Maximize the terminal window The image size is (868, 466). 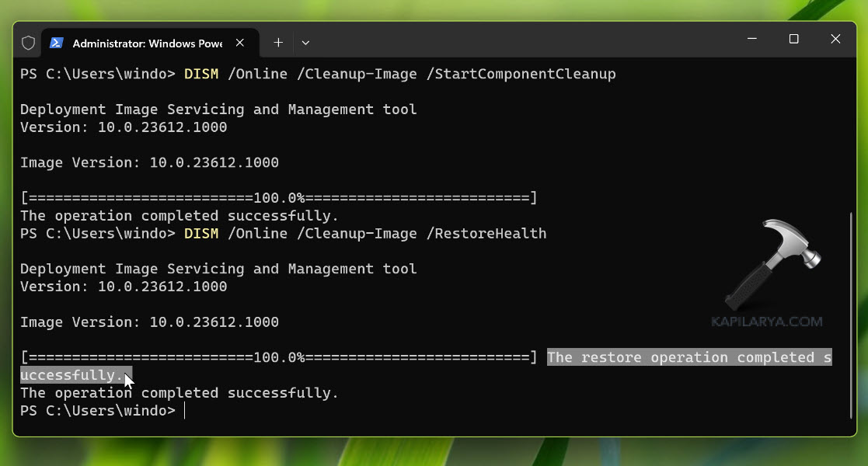[x=794, y=39]
